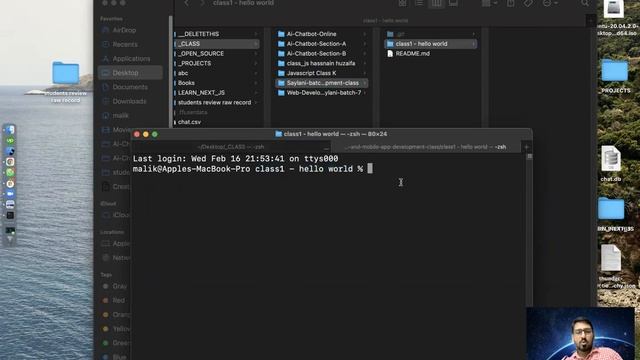640x360 pixels.
Task: Open Finder from the Dock
Action: (10, 130)
